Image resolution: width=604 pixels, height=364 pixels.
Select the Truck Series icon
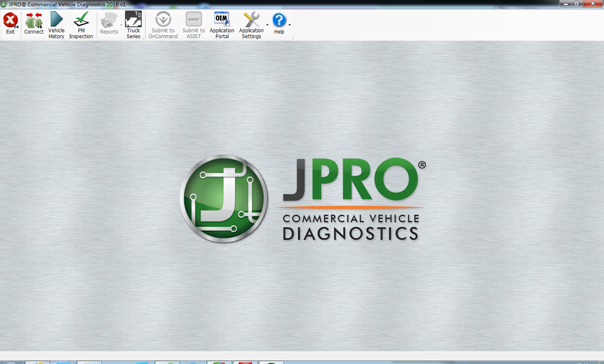[133, 19]
